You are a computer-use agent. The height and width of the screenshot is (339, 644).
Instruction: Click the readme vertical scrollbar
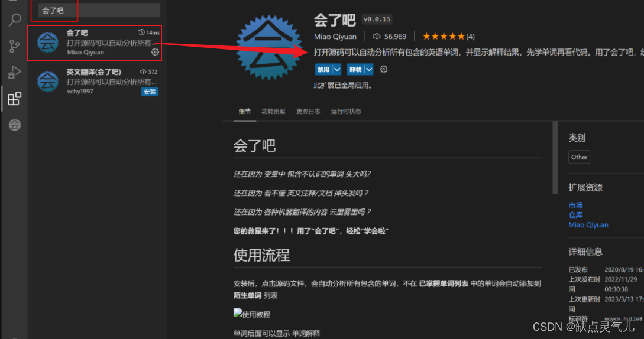point(555,158)
